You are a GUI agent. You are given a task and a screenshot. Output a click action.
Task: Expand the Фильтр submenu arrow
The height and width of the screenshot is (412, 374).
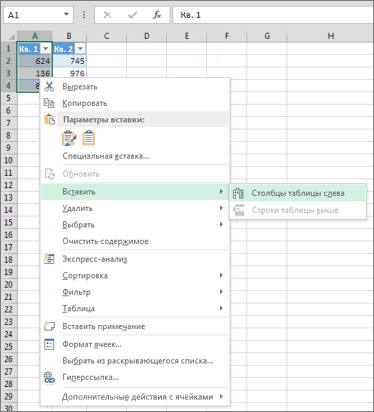pos(221,292)
